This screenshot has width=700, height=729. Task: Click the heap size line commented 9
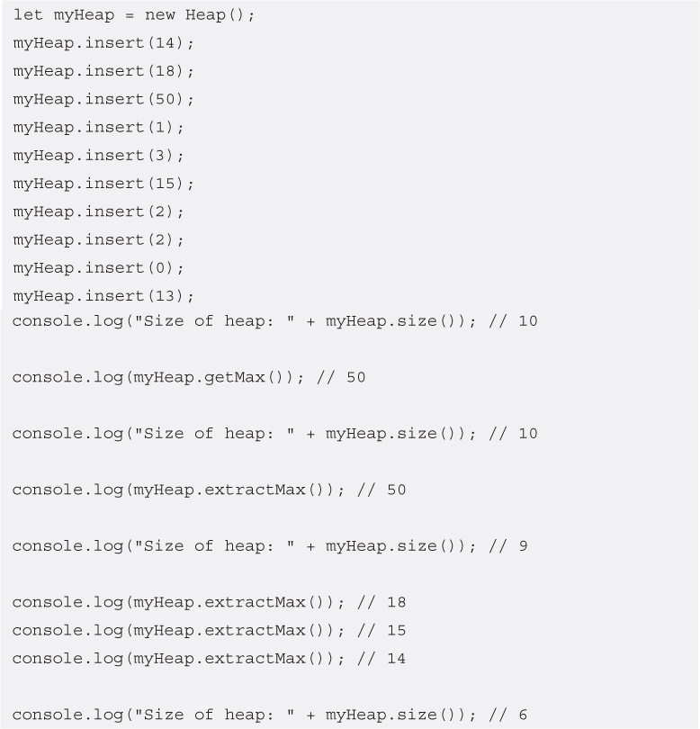[270, 546]
